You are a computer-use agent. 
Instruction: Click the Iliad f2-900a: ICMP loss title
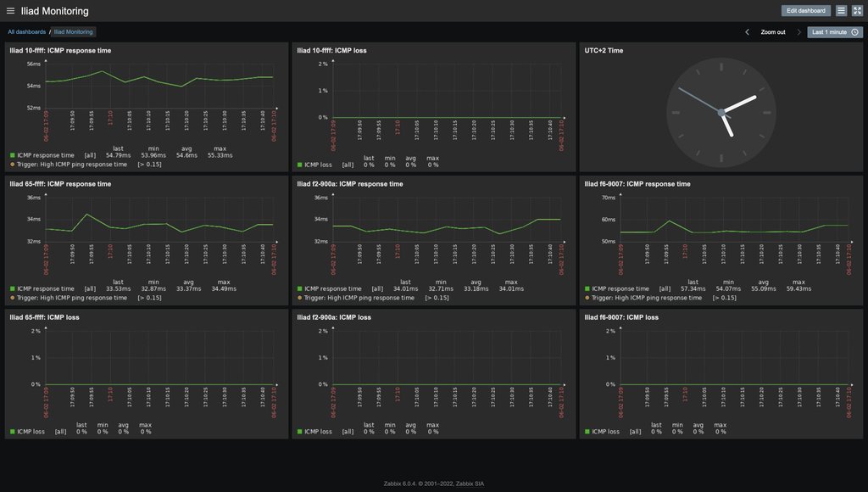pos(334,317)
